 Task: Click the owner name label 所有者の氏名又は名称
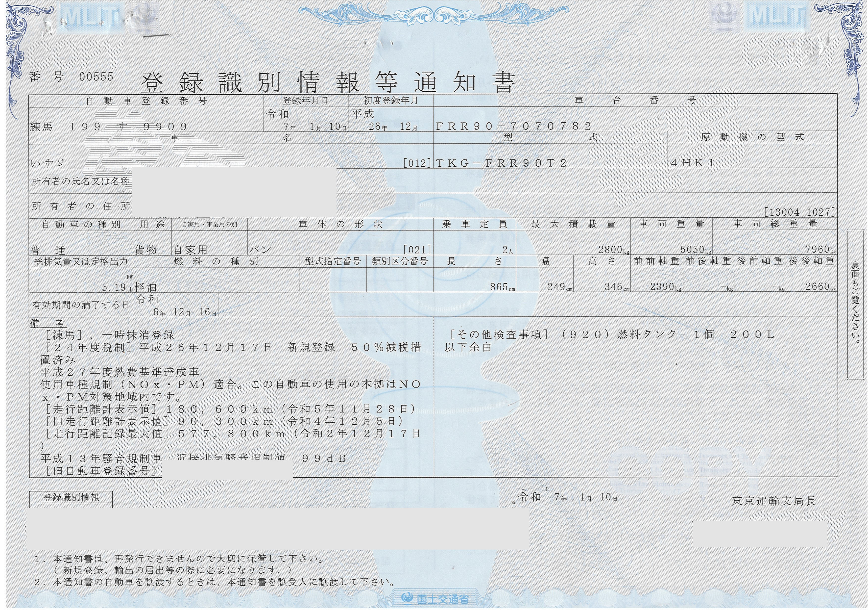pyautogui.click(x=81, y=181)
